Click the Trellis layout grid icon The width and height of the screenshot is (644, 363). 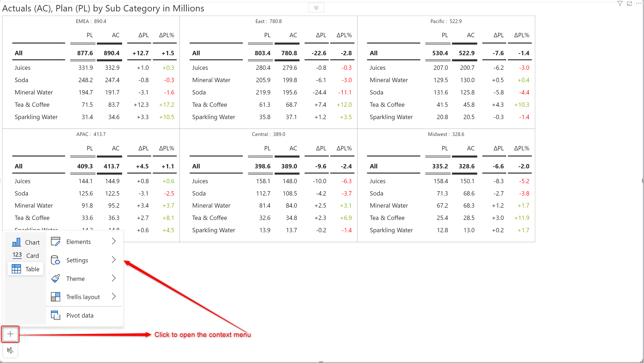[55, 297]
